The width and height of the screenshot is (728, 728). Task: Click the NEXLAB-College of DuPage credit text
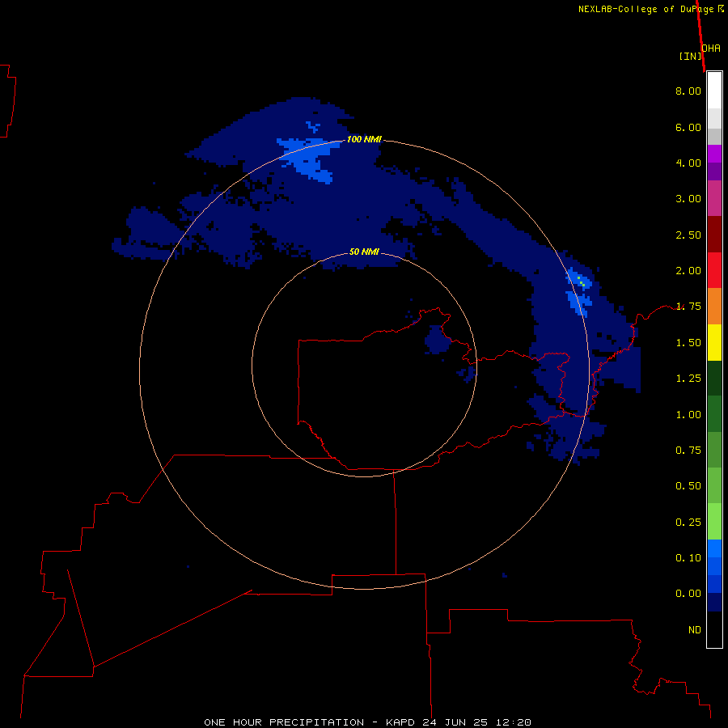click(x=645, y=9)
